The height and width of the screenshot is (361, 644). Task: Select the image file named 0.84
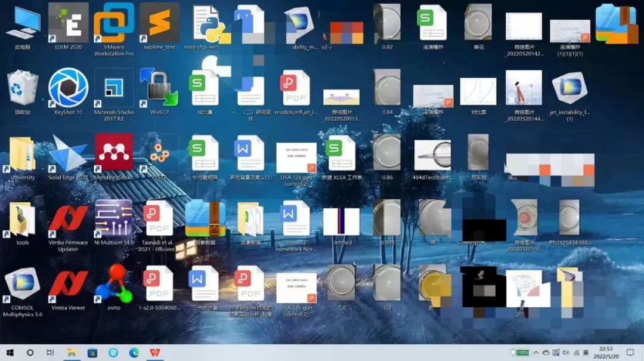point(387,92)
